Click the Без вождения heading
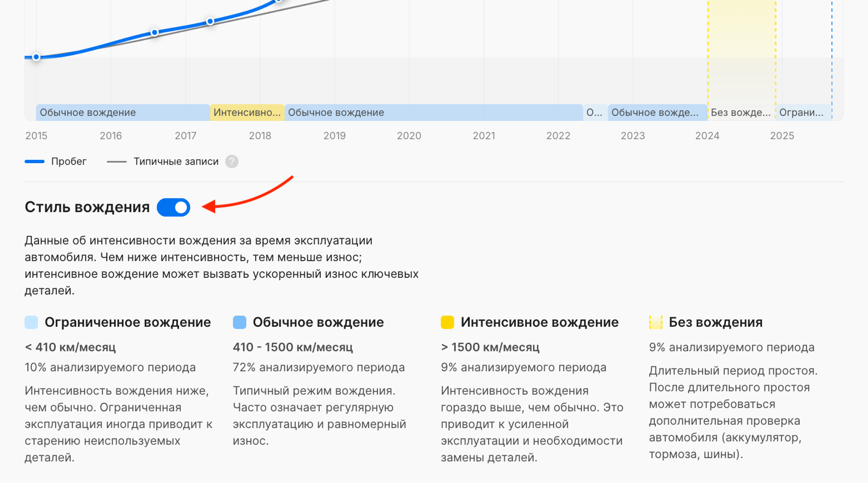The width and height of the screenshot is (868, 483). [x=715, y=322]
